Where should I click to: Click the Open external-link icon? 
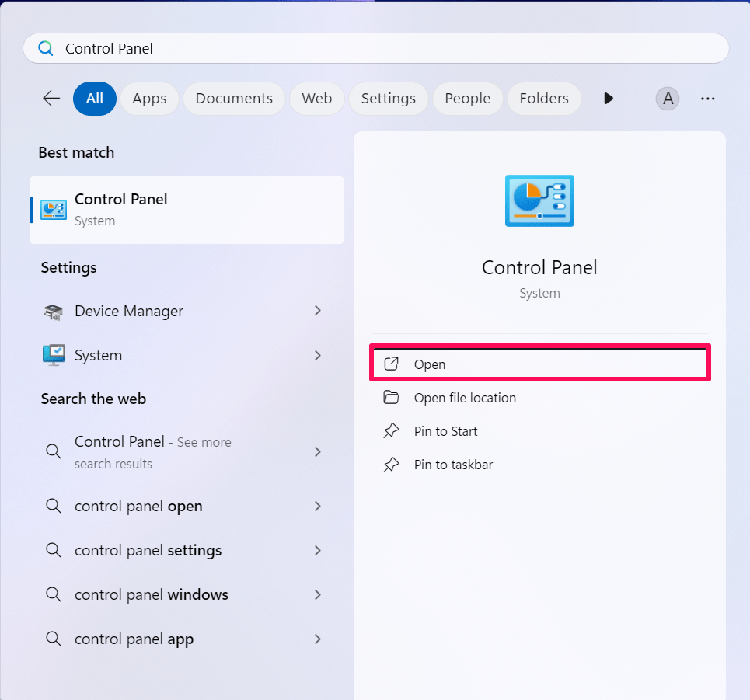pyautogui.click(x=391, y=364)
